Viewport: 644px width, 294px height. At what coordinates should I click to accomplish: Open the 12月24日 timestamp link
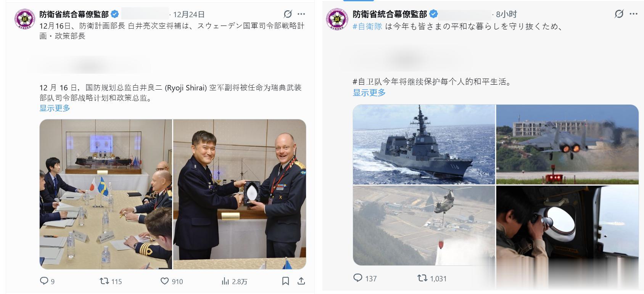[189, 14]
